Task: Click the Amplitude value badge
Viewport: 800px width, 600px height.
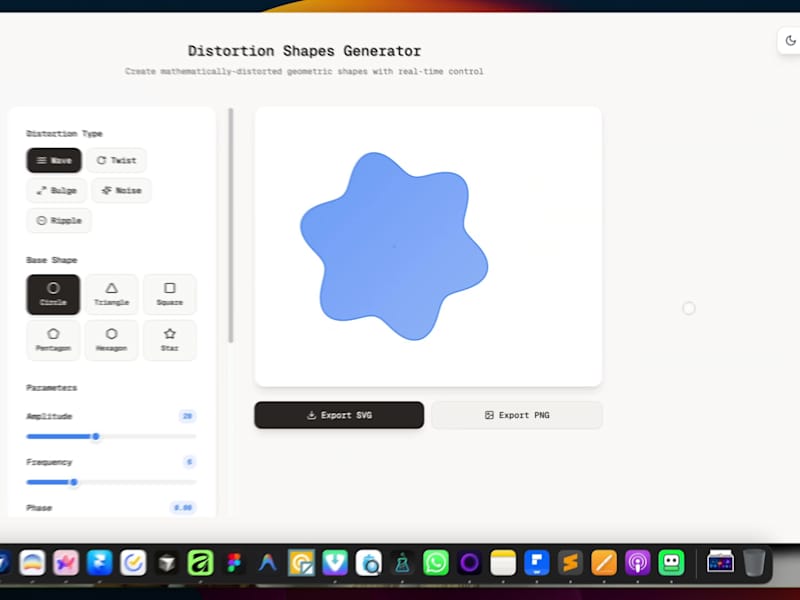Action: click(187, 416)
